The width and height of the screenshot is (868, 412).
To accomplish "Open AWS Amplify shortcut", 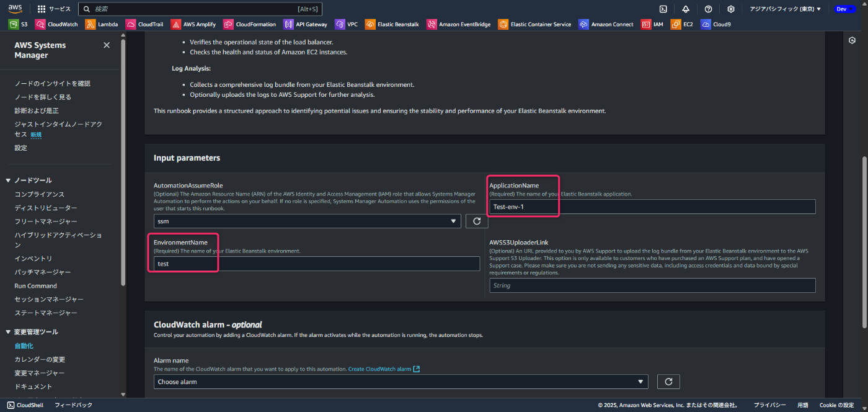I will [x=193, y=25].
